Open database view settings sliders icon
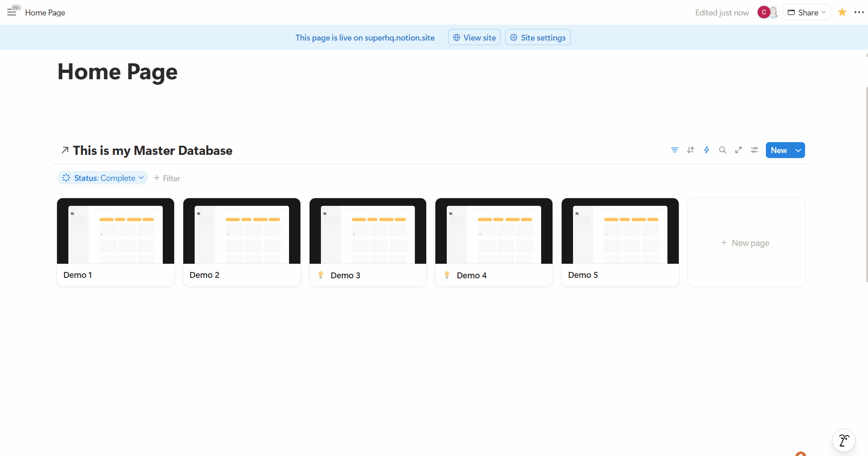The width and height of the screenshot is (868, 456). pyautogui.click(x=754, y=150)
